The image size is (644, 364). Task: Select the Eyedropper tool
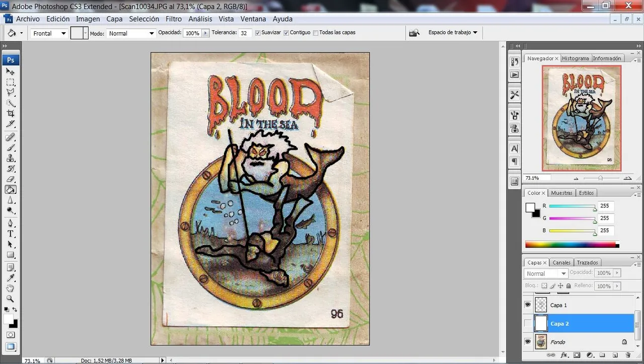pos(11,278)
